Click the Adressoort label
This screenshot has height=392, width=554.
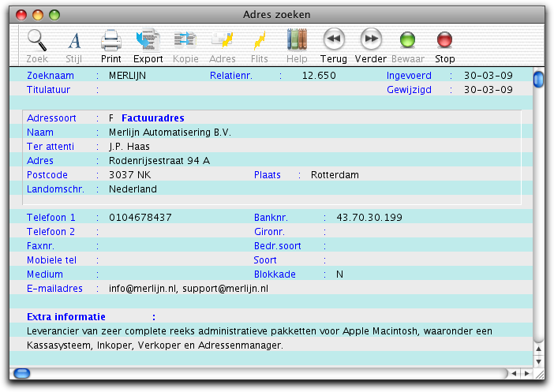(51, 118)
